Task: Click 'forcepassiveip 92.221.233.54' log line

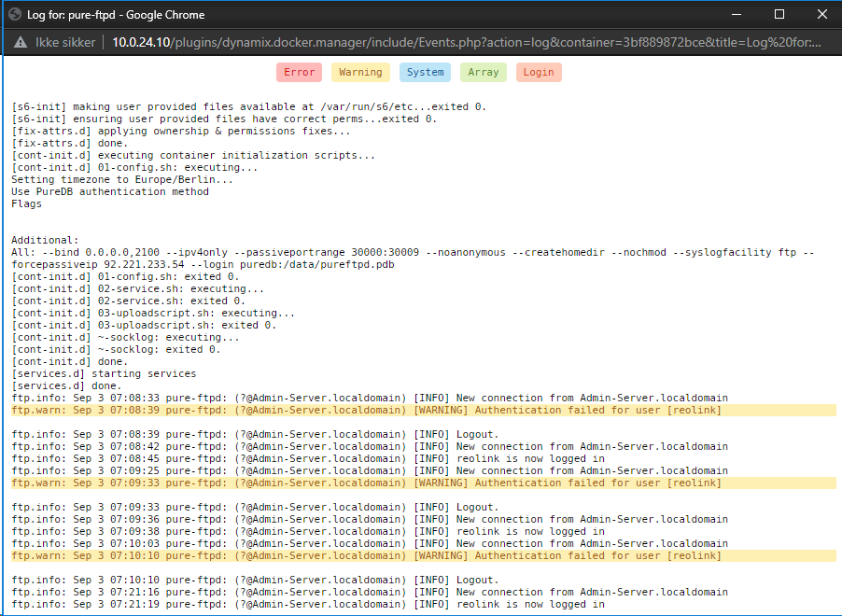Action: 203,265
